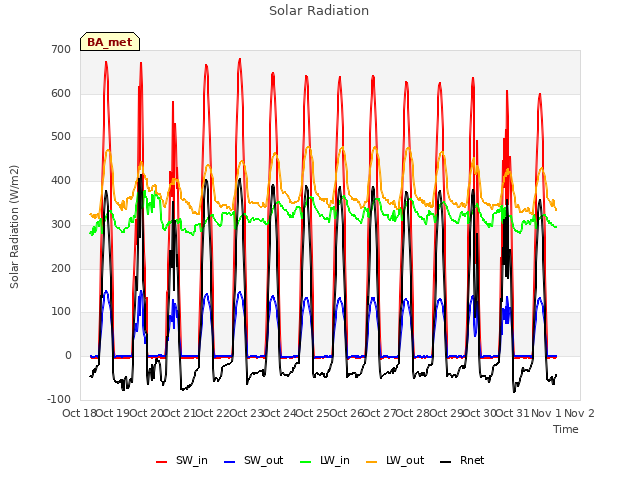Click the Oct 27 x-axis tick label
640x480 pixels.
[380, 413]
